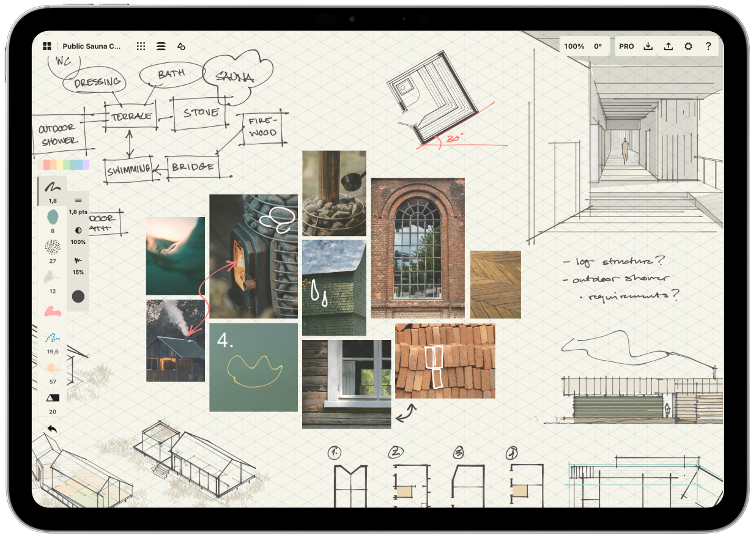
Task: Select the green card numbered 4.
Action: (x=253, y=367)
